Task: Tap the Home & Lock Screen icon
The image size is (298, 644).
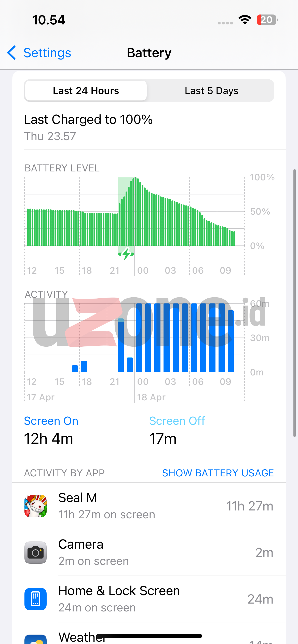Action: (x=35, y=599)
